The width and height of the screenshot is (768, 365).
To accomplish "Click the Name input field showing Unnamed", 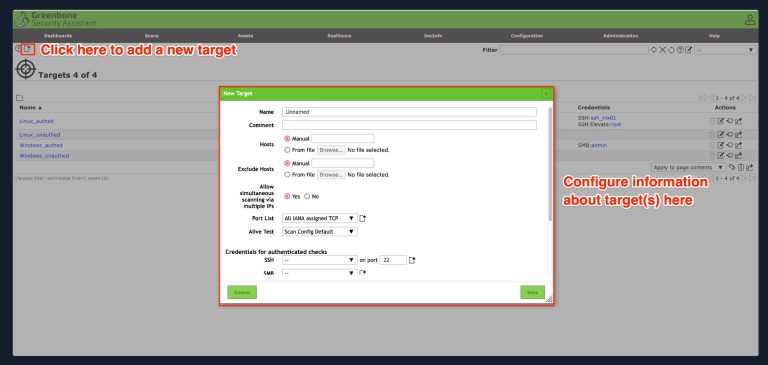I will coord(409,112).
